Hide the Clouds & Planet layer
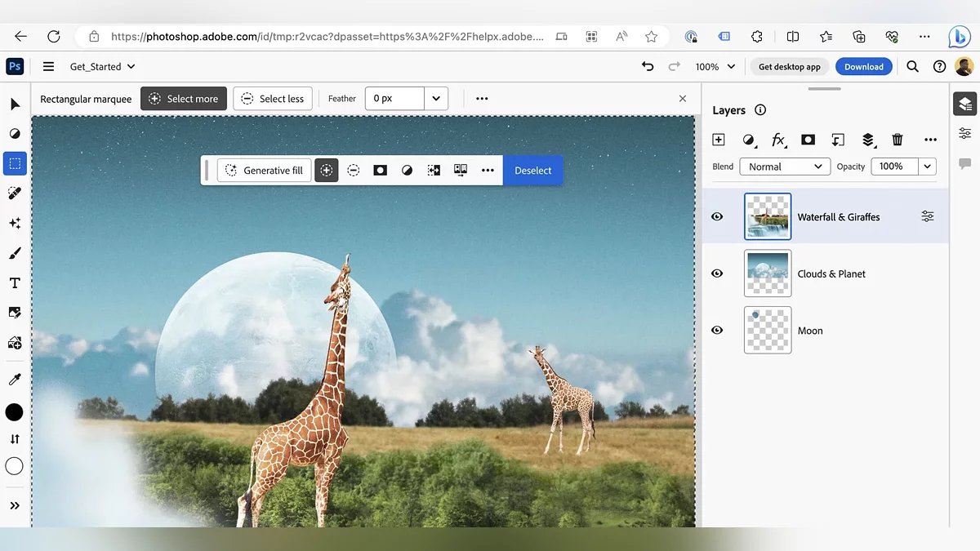This screenshot has width=980, height=551. (717, 273)
